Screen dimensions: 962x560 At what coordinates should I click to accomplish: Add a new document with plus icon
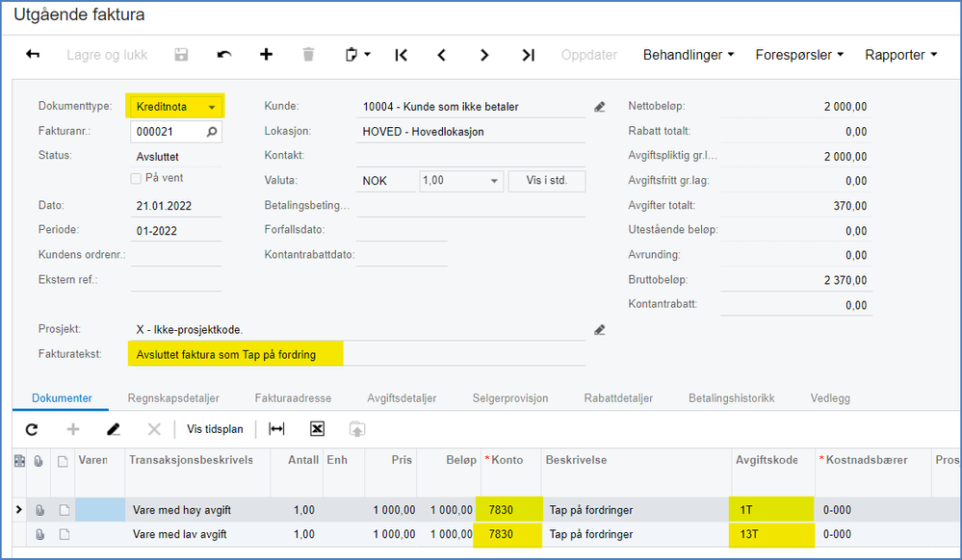point(266,55)
